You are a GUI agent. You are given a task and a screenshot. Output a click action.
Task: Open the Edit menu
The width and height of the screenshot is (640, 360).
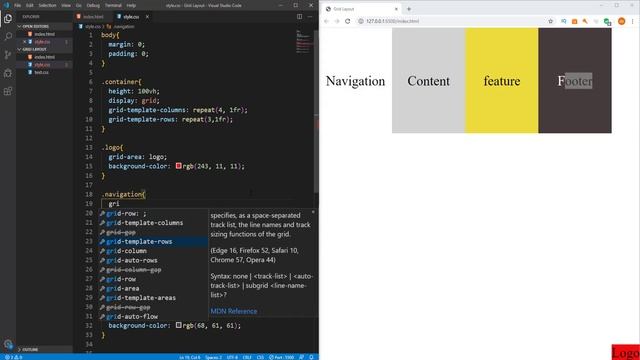click(30, 5)
